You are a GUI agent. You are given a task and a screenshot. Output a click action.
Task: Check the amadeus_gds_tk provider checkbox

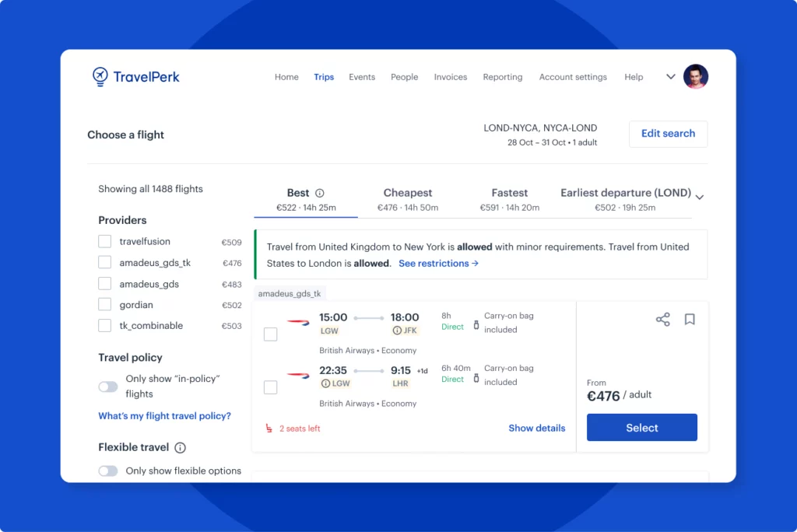[104, 262]
